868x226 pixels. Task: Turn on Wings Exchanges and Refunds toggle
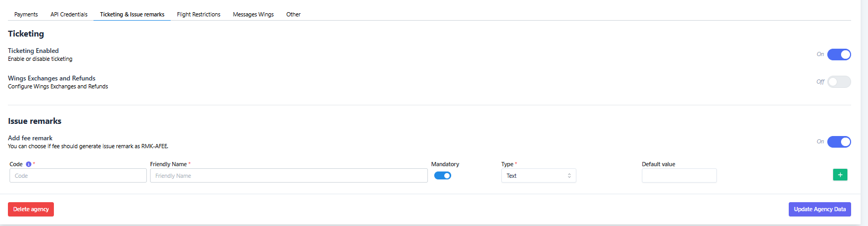pyautogui.click(x=839, y=82)
